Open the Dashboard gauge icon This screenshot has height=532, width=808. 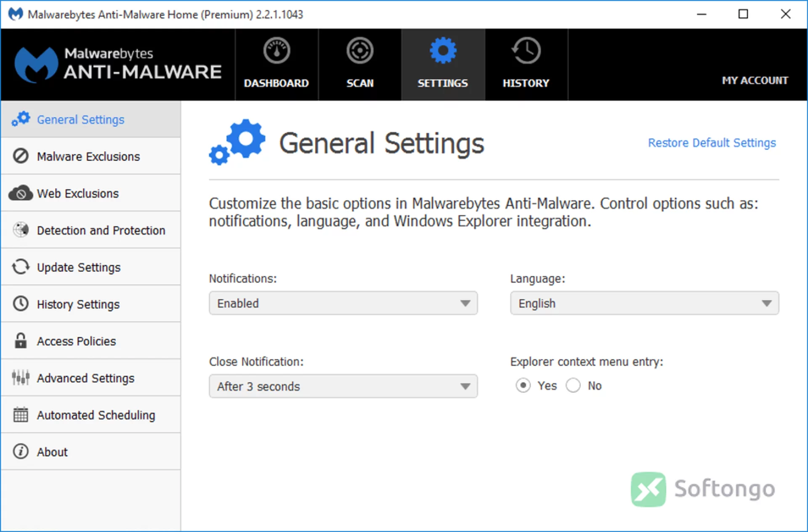coord(276,50)
